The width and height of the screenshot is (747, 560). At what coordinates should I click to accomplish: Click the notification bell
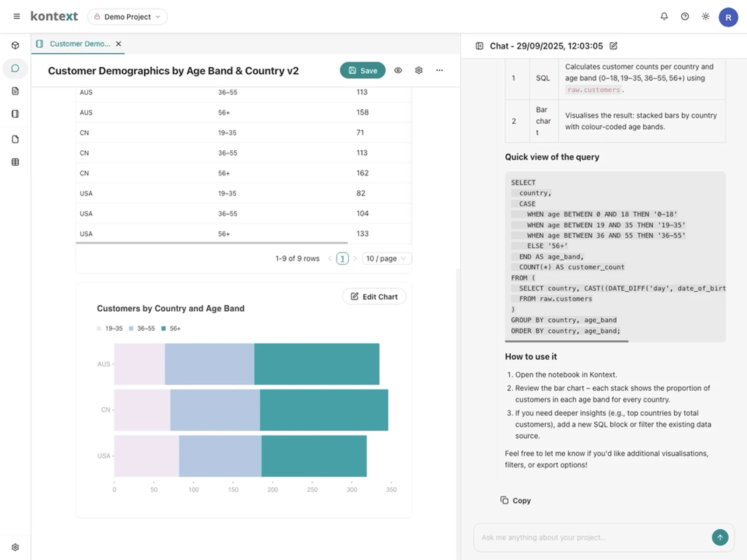click(663, 16)
